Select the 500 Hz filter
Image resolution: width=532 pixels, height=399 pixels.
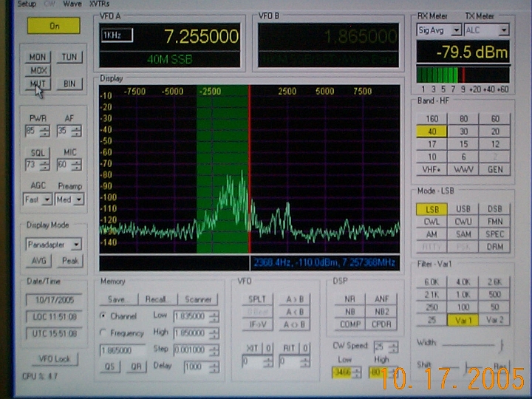pos(495,295)
